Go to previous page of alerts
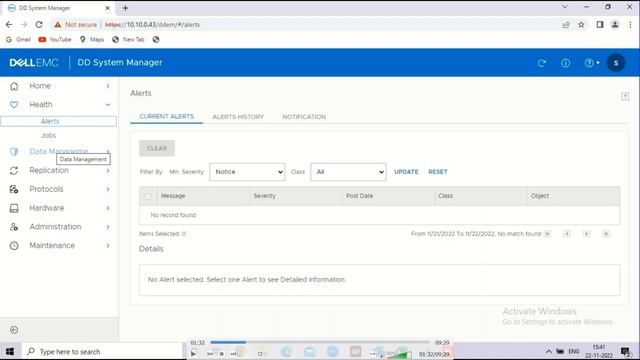640x360 pixels. [567, 234]
